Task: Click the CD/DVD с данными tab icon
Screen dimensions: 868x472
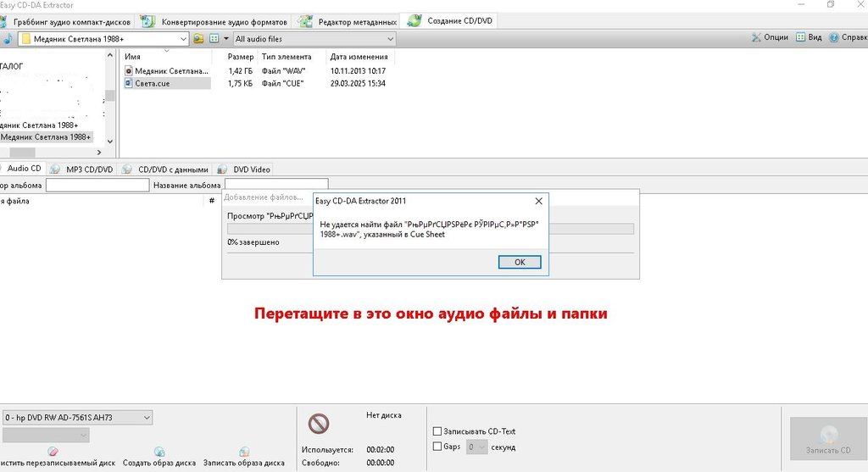Action: pos(127,169)
